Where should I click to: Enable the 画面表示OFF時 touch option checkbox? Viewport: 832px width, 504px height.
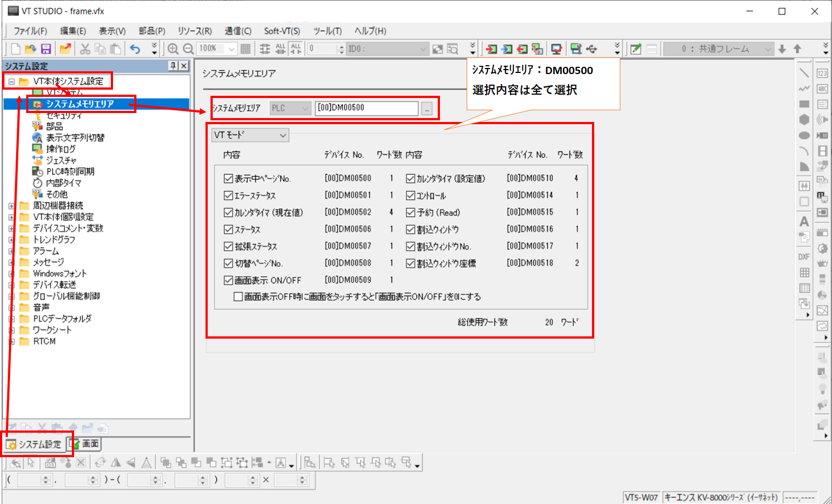click(238, 297)
